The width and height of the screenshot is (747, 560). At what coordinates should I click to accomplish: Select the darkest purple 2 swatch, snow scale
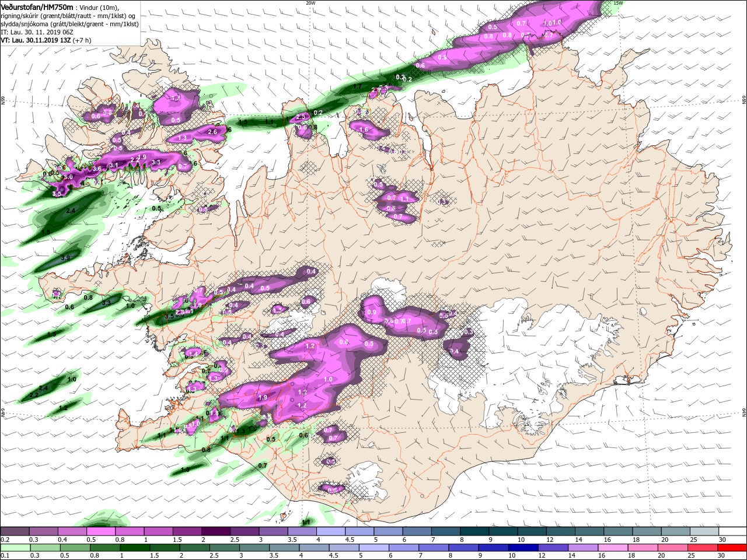click(x=215, y=531)
